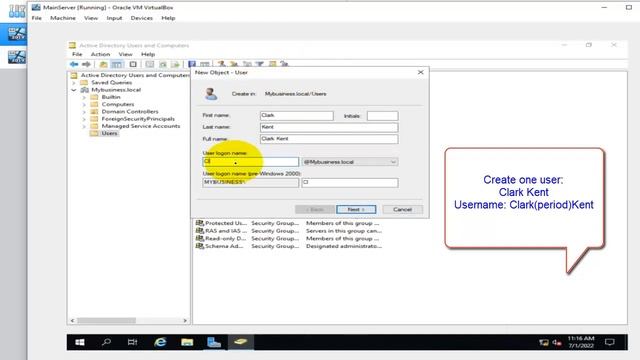Screen dimensions: 640x360
Task: Click the pre-Windows 2000 logon name field
Action: [x=350, y=182]
